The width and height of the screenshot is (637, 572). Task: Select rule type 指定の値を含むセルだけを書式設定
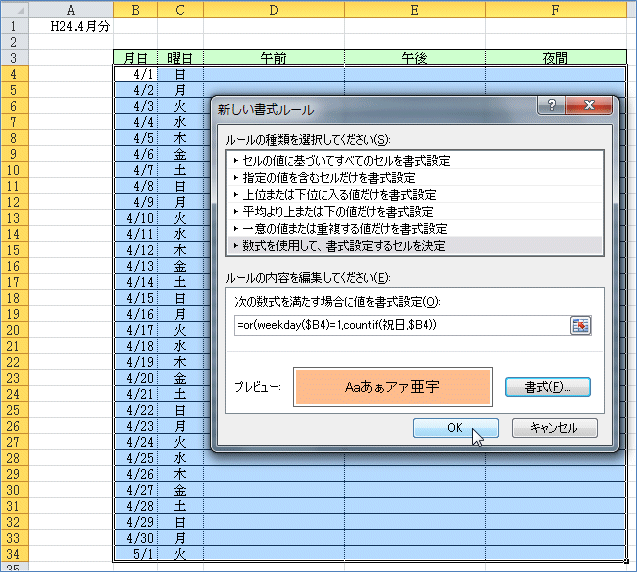point(415,178)
